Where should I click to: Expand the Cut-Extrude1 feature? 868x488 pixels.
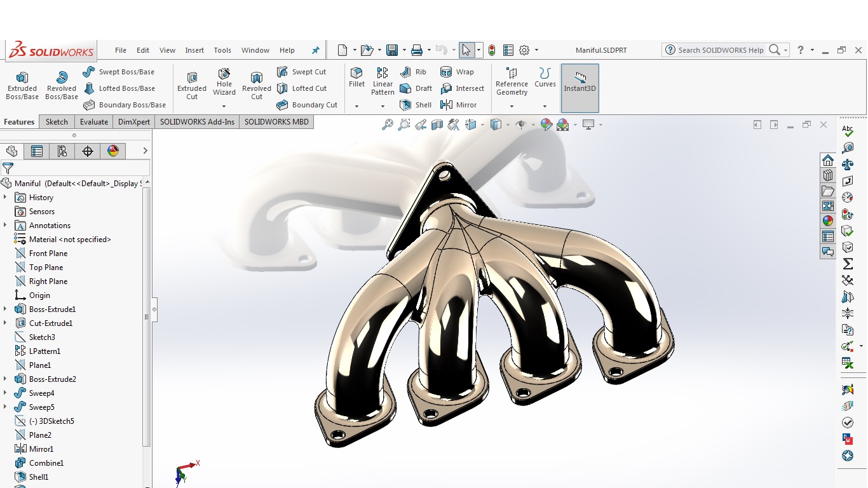tap(5, 323)
